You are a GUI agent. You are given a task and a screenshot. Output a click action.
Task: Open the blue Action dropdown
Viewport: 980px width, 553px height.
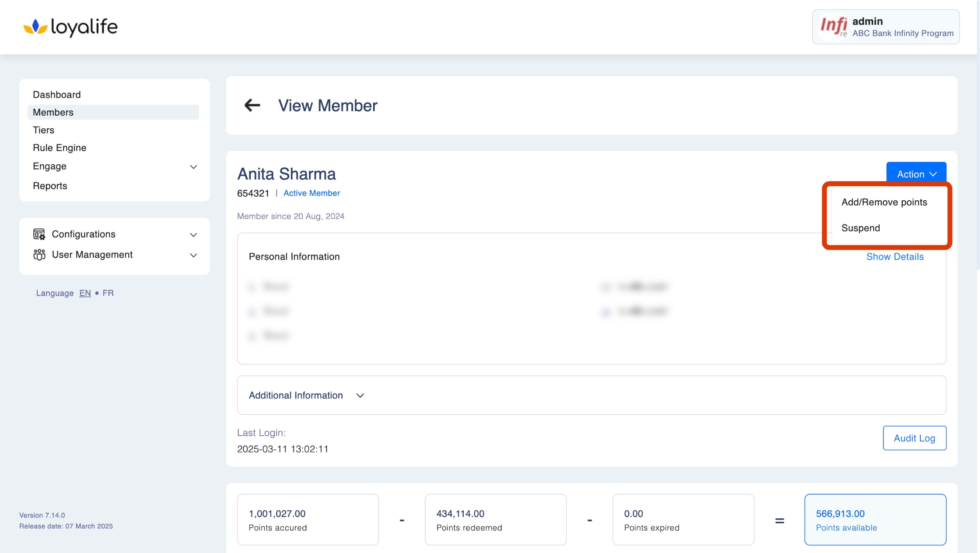[916, 174]
